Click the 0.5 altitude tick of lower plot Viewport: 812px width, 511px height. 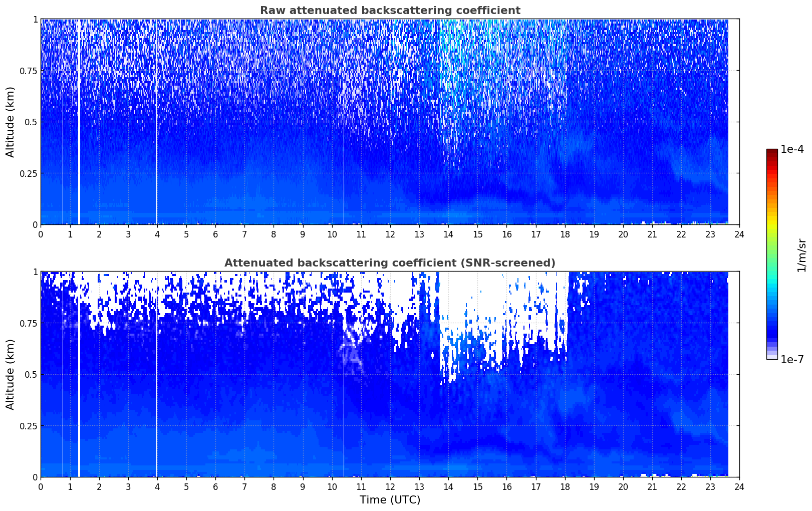pyautogui.click(x=31, y=374)
